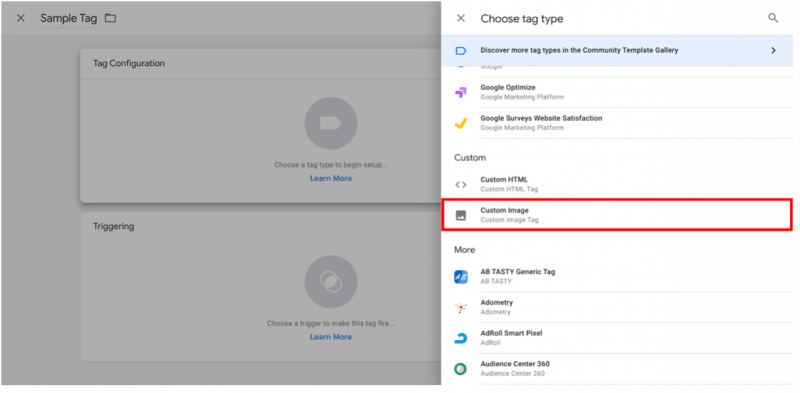Image resolution: width=800 pixels, height=393 pixels.
Task: Open Learn More link under Tag Configuration
Action: pyautogui.click(x=331, y=179)
